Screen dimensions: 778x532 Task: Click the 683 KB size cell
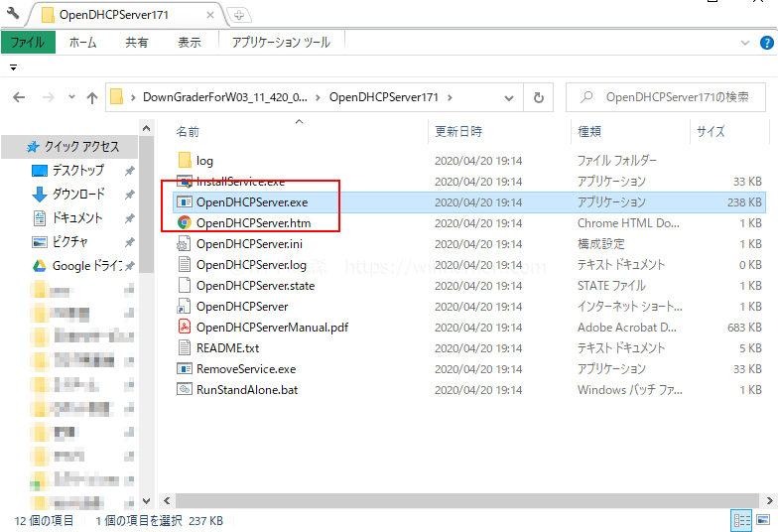tap(744, 328)
